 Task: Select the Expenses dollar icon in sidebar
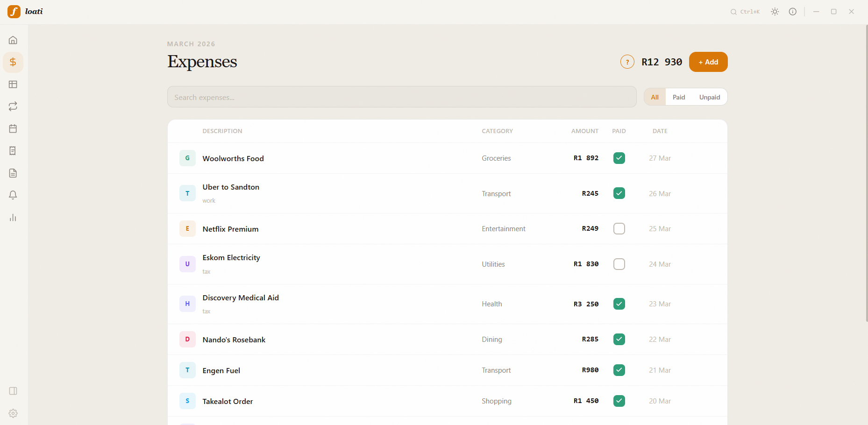13,62
